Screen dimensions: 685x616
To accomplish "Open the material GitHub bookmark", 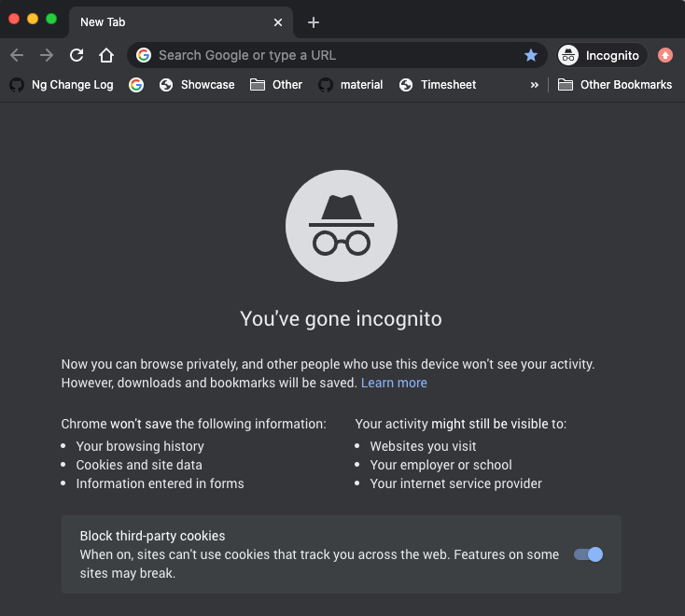I will [350, 85].
